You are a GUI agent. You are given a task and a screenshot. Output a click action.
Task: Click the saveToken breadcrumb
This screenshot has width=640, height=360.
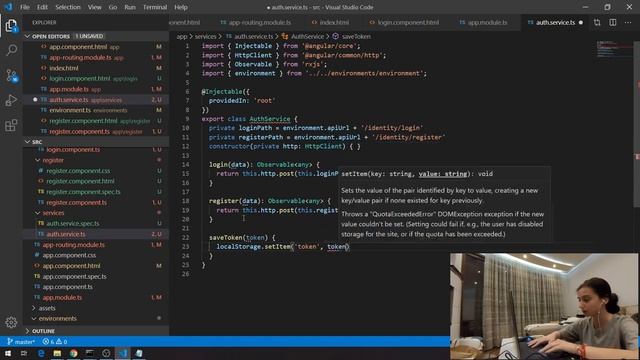(356, 37)
